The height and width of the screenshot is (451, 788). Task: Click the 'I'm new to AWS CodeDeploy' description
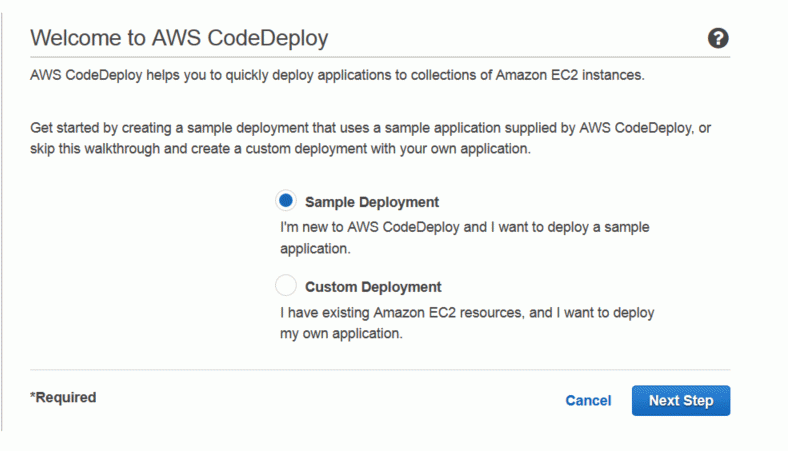coord(465,238)
